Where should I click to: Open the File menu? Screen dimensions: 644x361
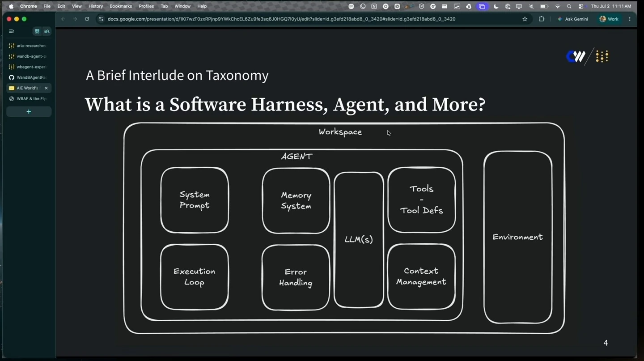[47, 6]
